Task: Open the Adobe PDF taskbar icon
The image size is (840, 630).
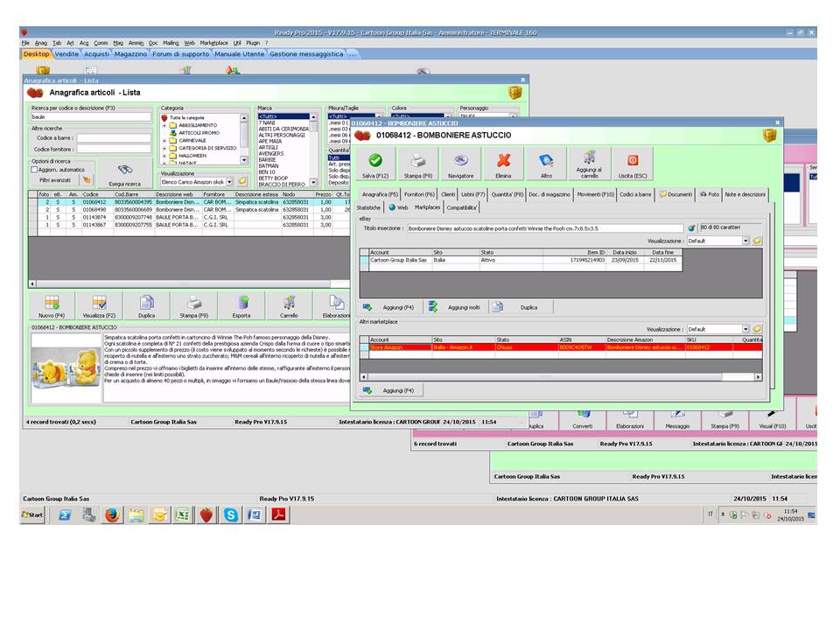Action: 279,515
